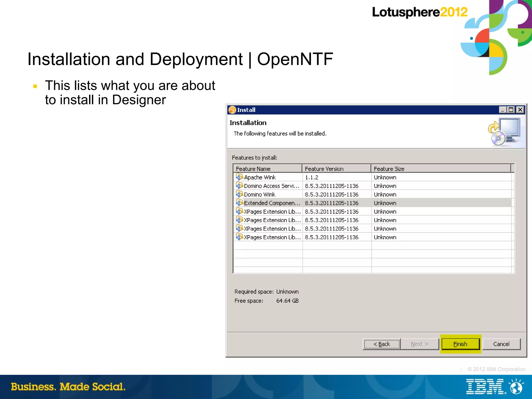Image resolution: width=532 pixels, height=399 pixels.
Task: Select the Domino Access Servi... row
Action: [x=373, y=186]
